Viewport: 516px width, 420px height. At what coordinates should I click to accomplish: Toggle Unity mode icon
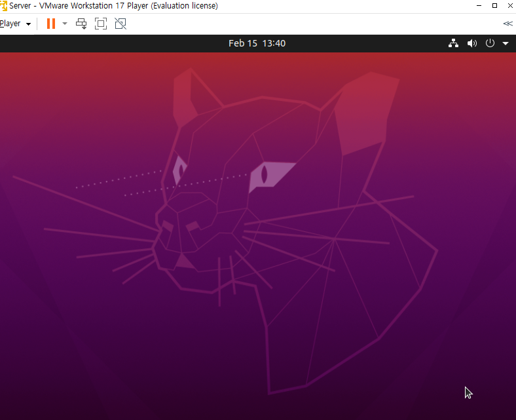(120, 24)
